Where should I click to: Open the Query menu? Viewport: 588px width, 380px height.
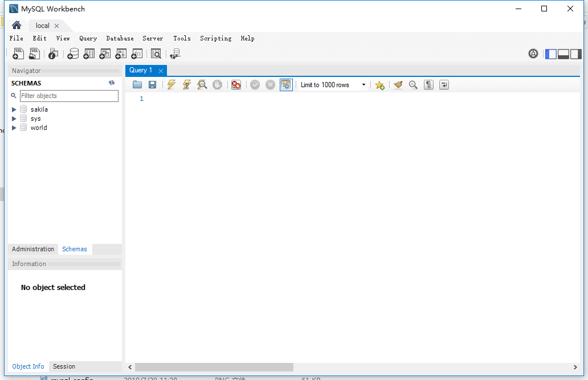coord(88,38)
